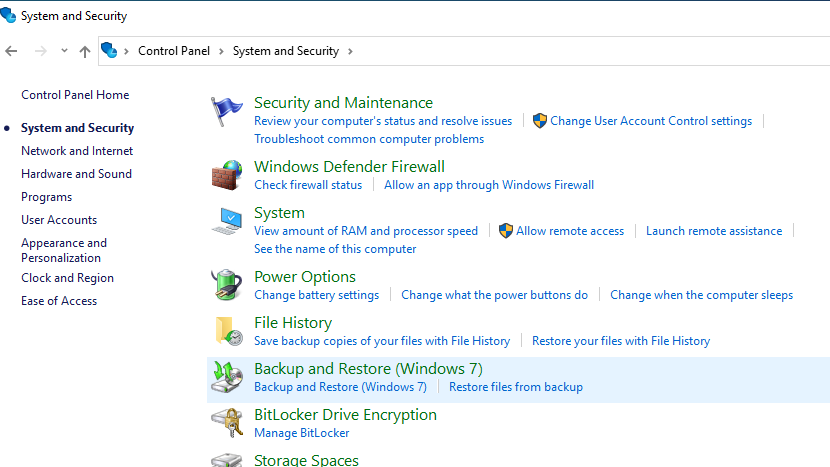The height and width of the screenshot is (467, 830).
Task: Open User Accounts category
Action: click(x=59, y=220)
